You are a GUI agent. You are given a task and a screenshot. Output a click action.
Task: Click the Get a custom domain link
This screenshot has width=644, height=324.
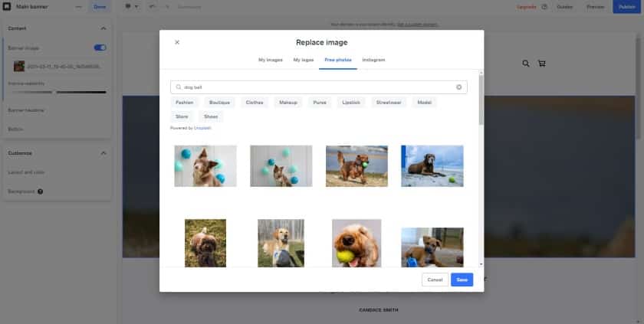[x=417, y=25]
